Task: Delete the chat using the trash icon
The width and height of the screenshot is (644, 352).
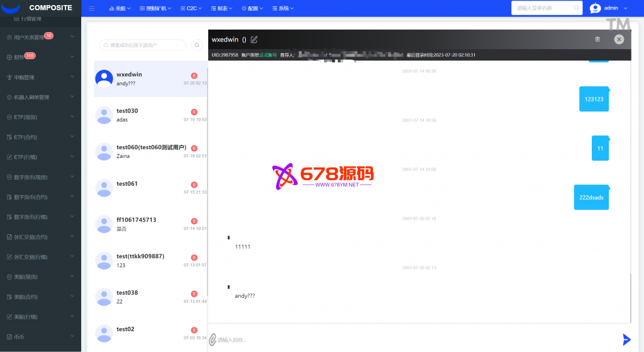Action: click(x=597, y=39)
